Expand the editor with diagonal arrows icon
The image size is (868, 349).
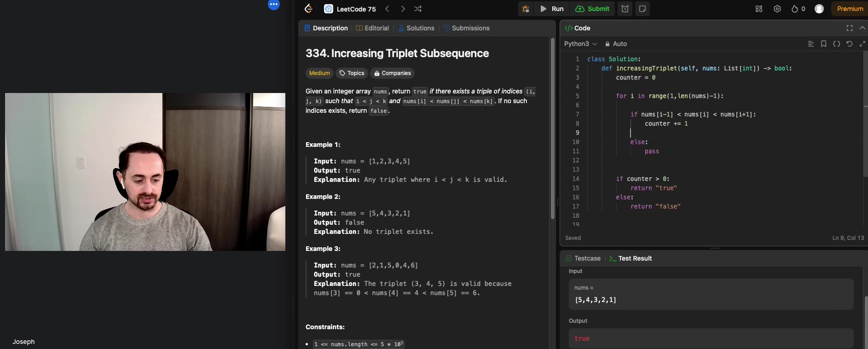coord(862,44)
